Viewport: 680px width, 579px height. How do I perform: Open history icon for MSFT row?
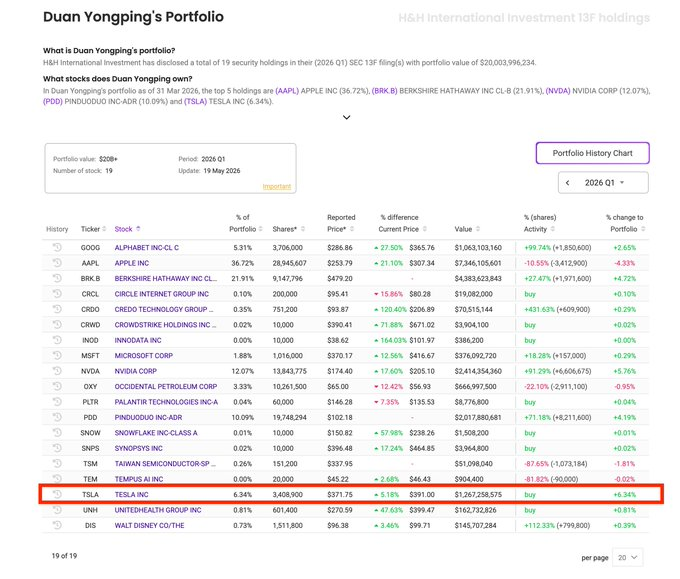click(57, 355)
